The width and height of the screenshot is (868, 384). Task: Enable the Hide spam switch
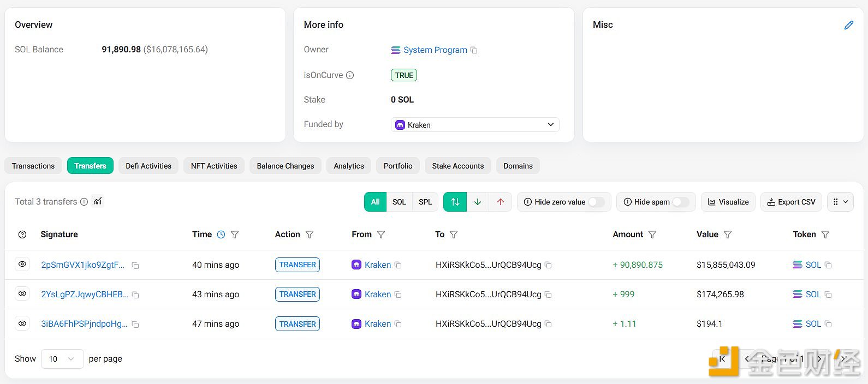tap(680, 202)
